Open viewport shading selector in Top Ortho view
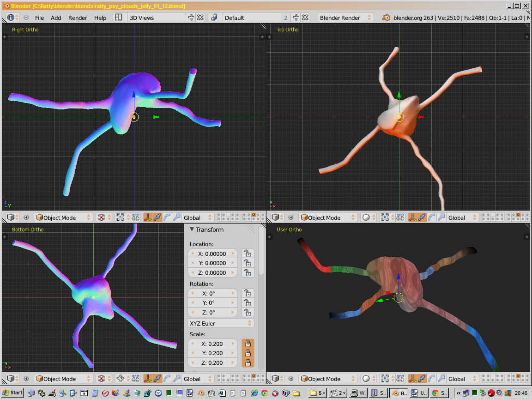 [368, 218]
